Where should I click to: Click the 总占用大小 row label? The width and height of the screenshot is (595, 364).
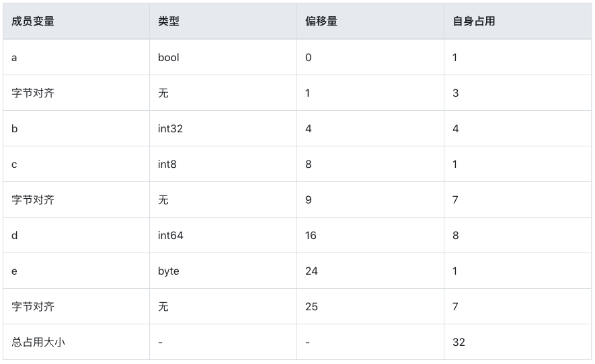pos(38,343)
